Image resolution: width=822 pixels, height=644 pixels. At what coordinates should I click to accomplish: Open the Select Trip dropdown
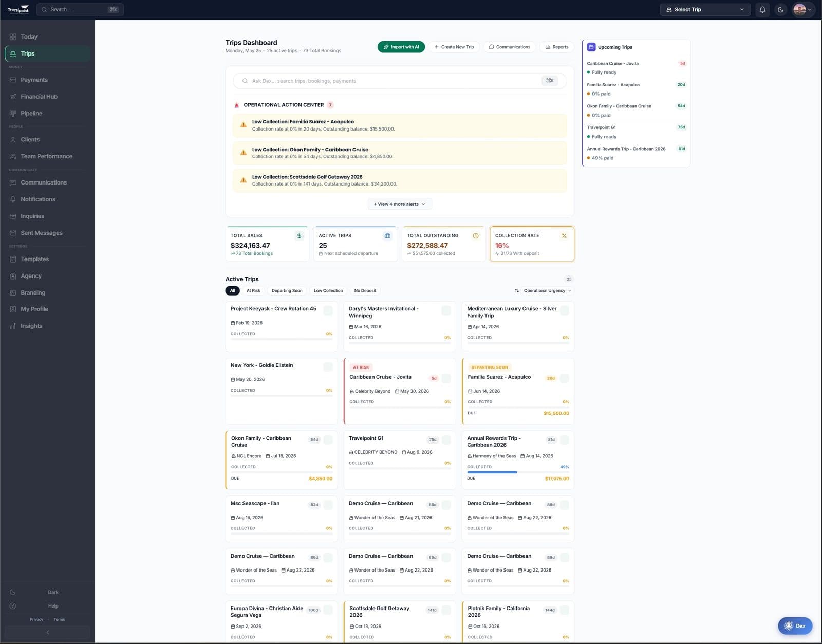pyautogui.click(x=705, y=10)
